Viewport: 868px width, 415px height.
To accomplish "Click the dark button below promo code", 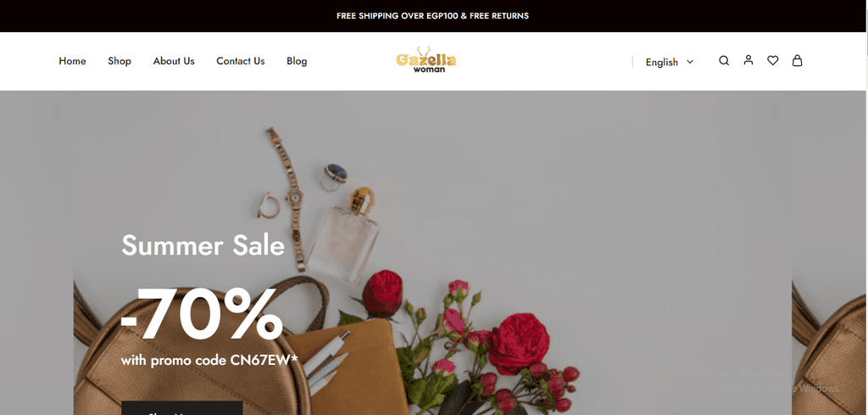I will pos(181,408).
